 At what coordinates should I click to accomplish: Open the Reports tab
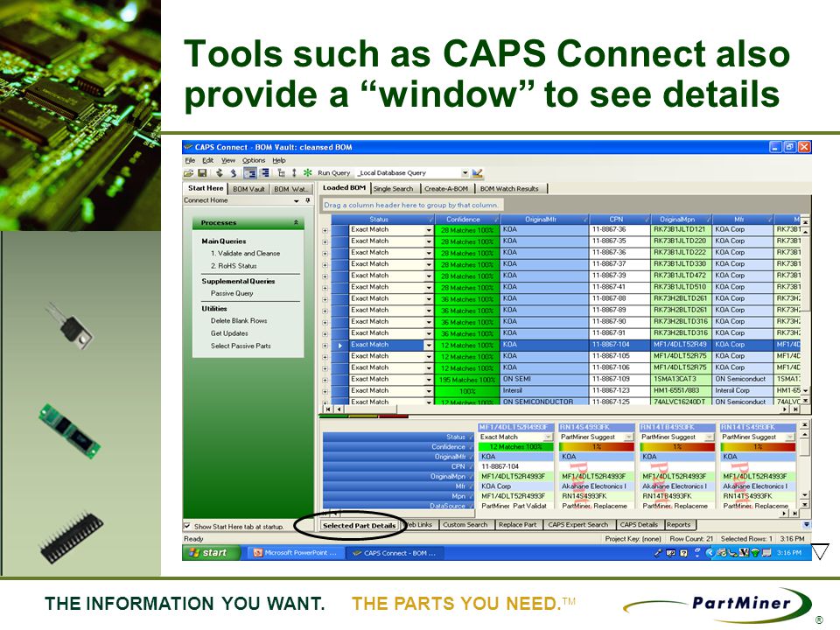pyautogui.click(x=679, y=525)
